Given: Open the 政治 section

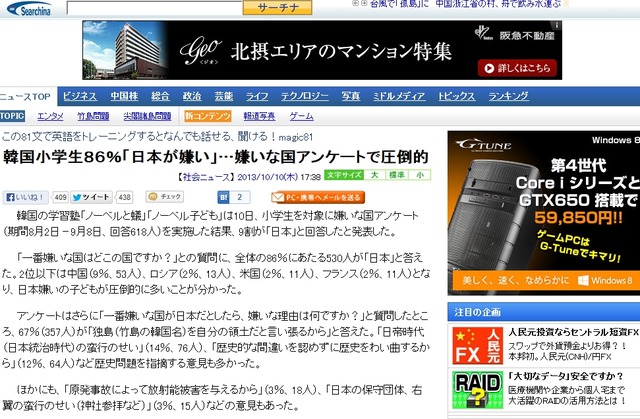Looking at the screenshot, I should 192,96.
